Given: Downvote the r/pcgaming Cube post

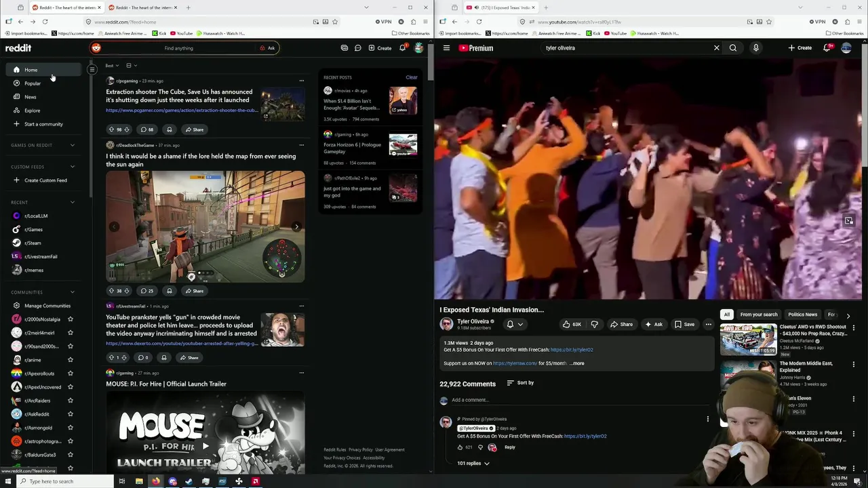Looking at the screenshot, I should tap(126, 129).
